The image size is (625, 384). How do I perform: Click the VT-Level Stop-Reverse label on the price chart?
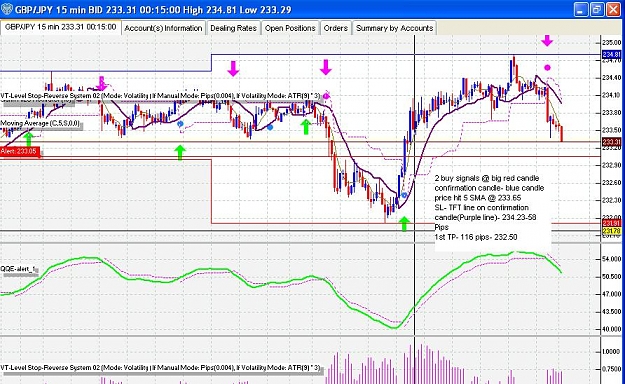[x=159, y=96]
